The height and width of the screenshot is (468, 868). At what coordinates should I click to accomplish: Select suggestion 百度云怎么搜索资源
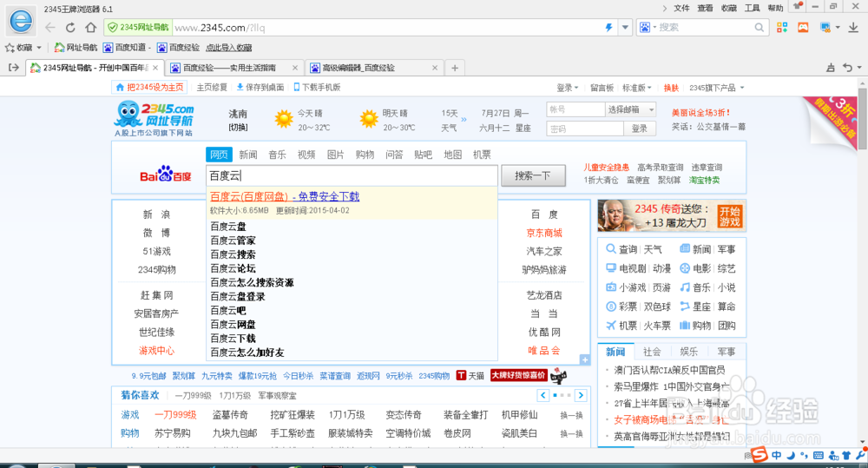(252, 282)
